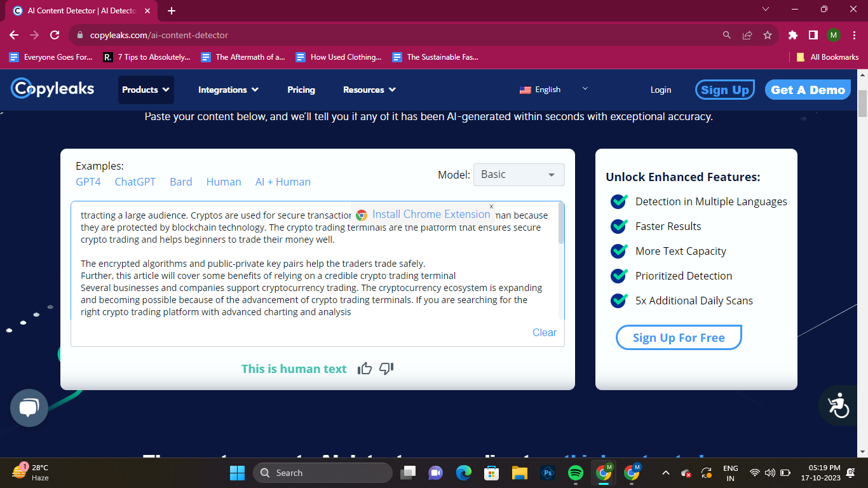The width and height of the screenshot is (868, 488).
Task: Open Spotify from the taskbar
Action: coord(575,473)
